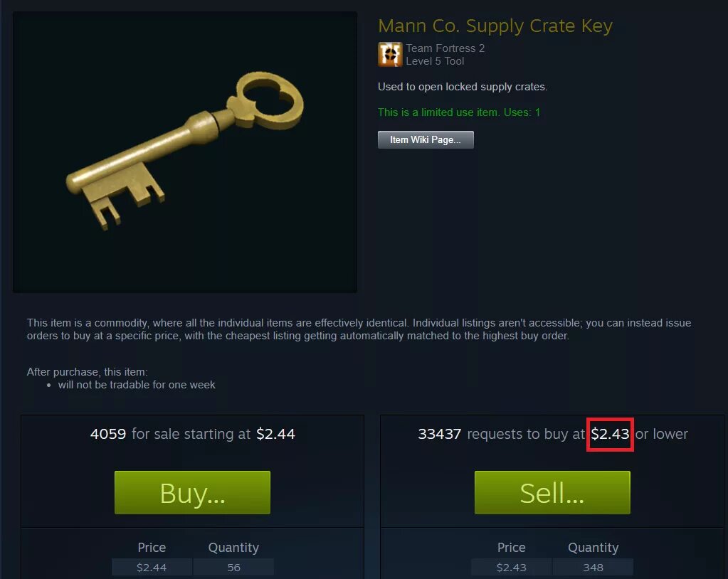Image resolution: width=728 pixels, height=579 pixels.
Task: Open the Item Wiki Page button
Action: [x=426, y=139]
